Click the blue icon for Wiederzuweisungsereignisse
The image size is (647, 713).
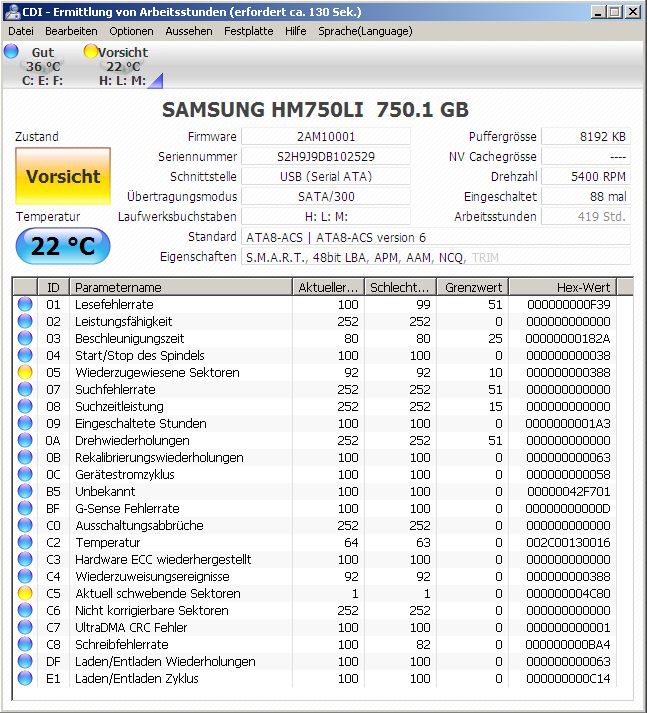coord(25,576)
